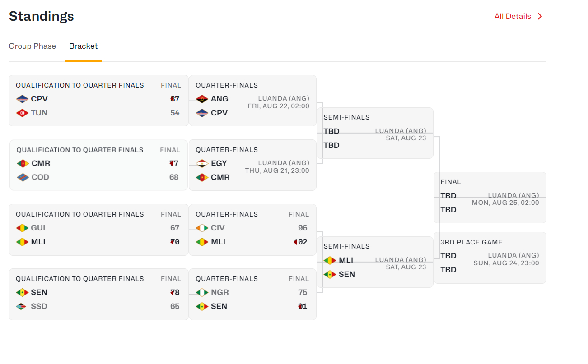Select the South Sudan flag beside SSD
The image size is (588, 364).
point(22,306)
